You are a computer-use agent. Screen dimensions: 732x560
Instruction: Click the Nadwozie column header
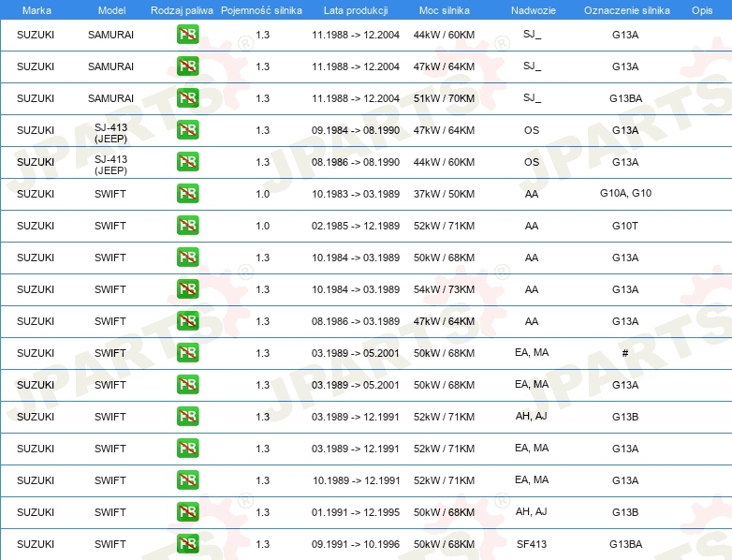point(534,10)
